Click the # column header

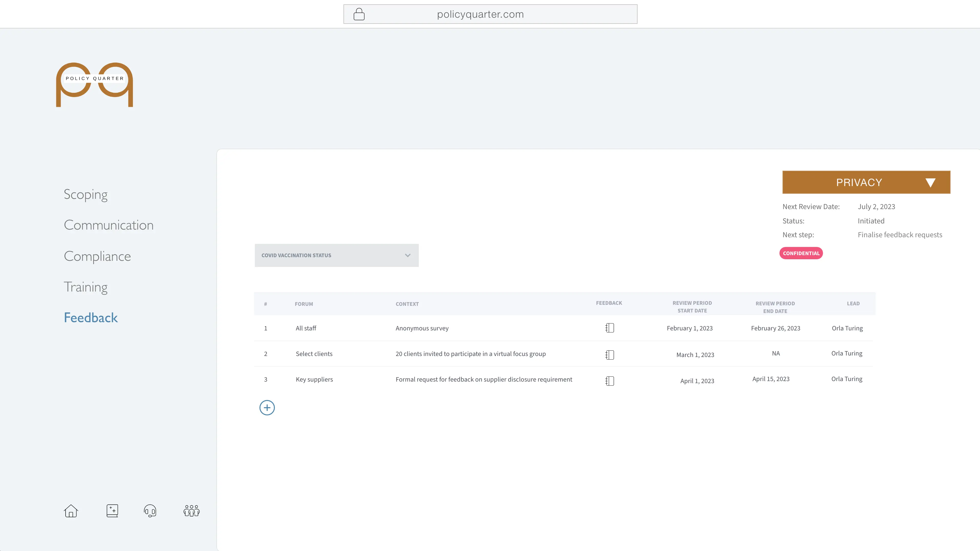pos(266,304)
